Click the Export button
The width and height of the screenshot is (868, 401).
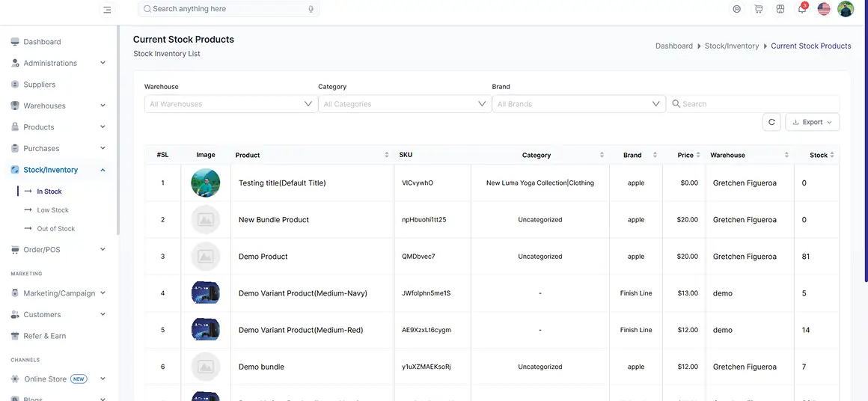click(812, 122)
